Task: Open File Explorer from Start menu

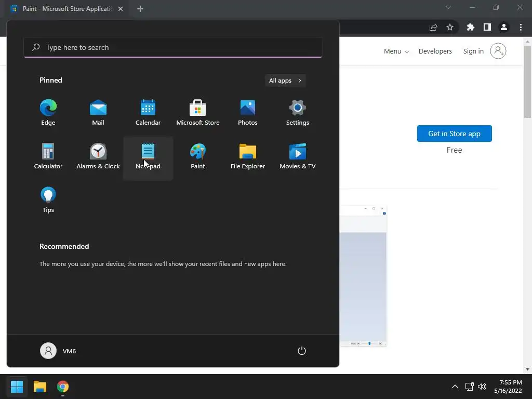Action: 248,157
